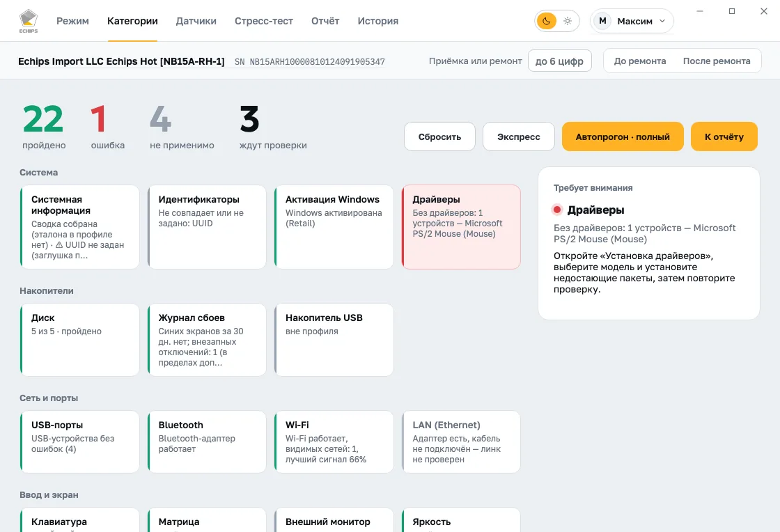Start Автопрогон · полный

(x=623, y=136)
